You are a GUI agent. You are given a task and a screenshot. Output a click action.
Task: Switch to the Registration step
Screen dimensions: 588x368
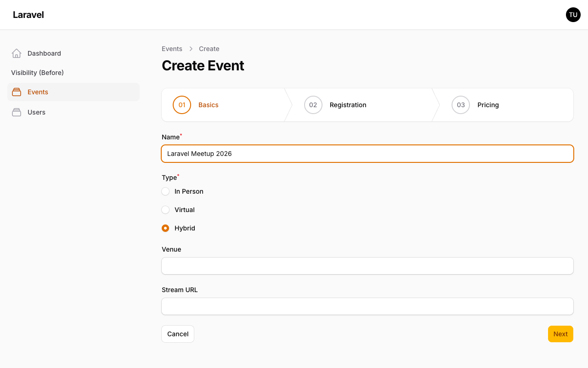pyautogui.click(x=348, y=105)
